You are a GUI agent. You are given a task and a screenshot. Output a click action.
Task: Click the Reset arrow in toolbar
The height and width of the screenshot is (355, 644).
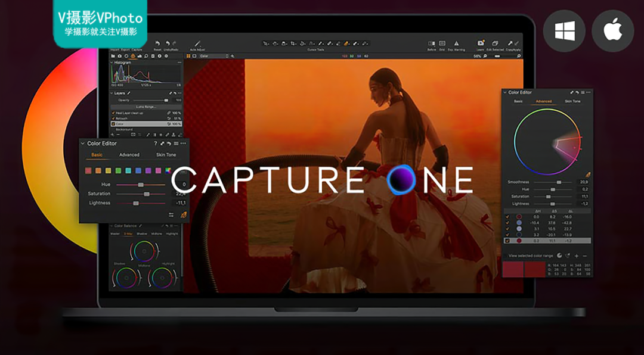[x=157, y=43]
